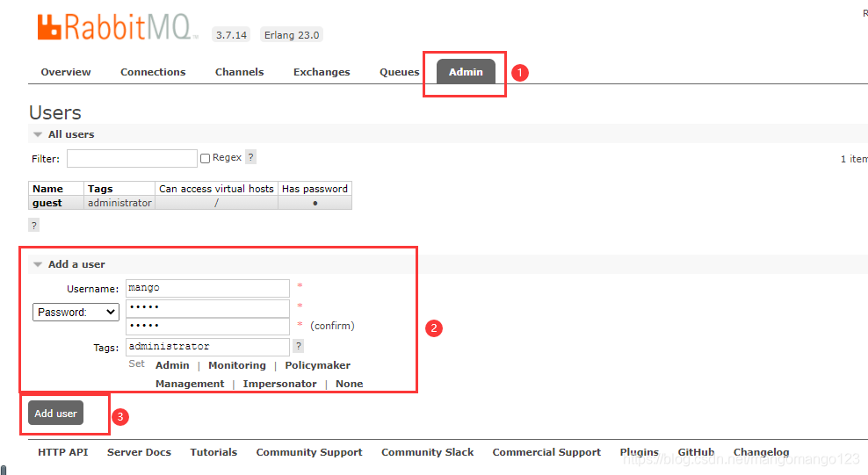Switch to the Queues tab
This screenshot has height=475, width=868.
pyautogui.click(x=399, y=72)
